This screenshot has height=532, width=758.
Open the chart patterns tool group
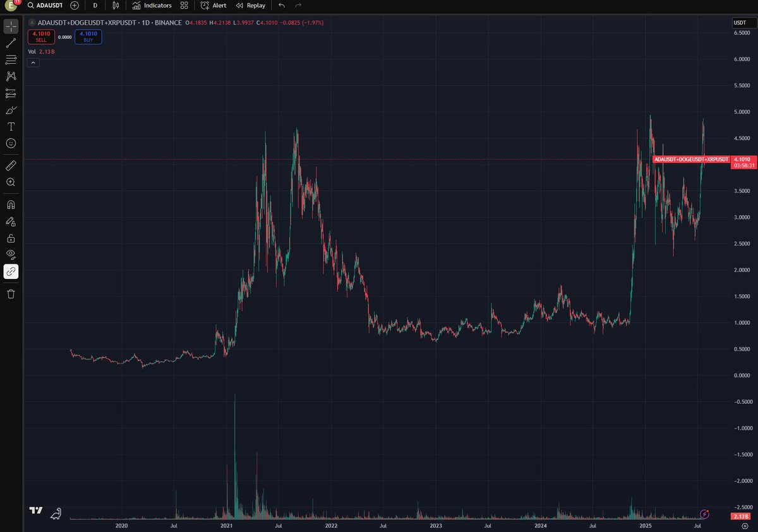click(11, 76)
